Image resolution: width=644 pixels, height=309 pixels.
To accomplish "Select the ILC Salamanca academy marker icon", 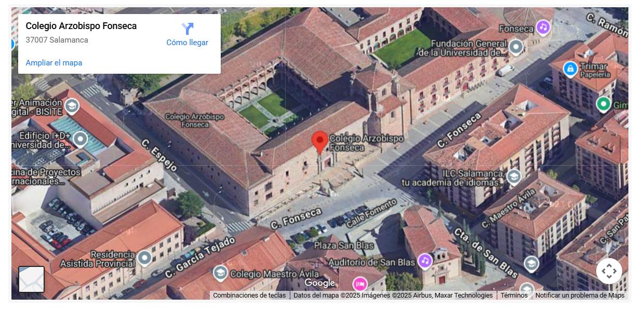I will [x=514, y=176].
